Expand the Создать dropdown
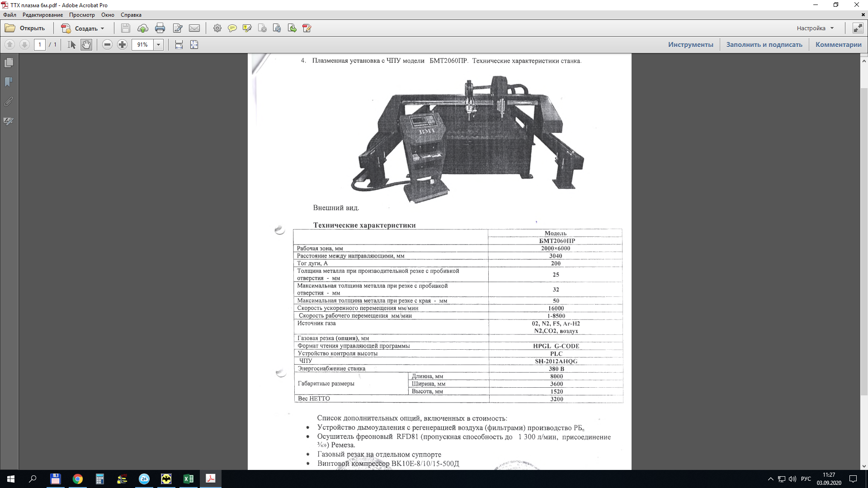The width and height of the screenshot is (868, 488). click(x=103, y=28)
